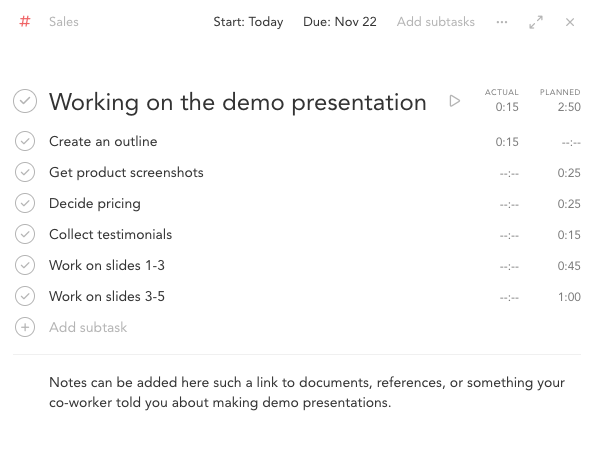Click the plus icon to add subtask
The width and height of the screenshot is (595, 451).
pyautogui.click(x=25, y=327)
